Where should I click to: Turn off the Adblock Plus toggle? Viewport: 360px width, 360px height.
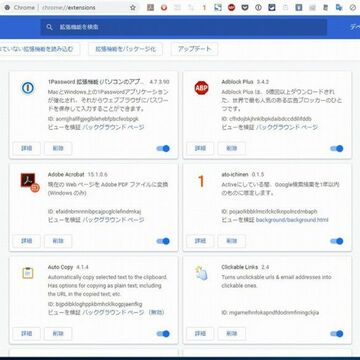pos(337,149)
